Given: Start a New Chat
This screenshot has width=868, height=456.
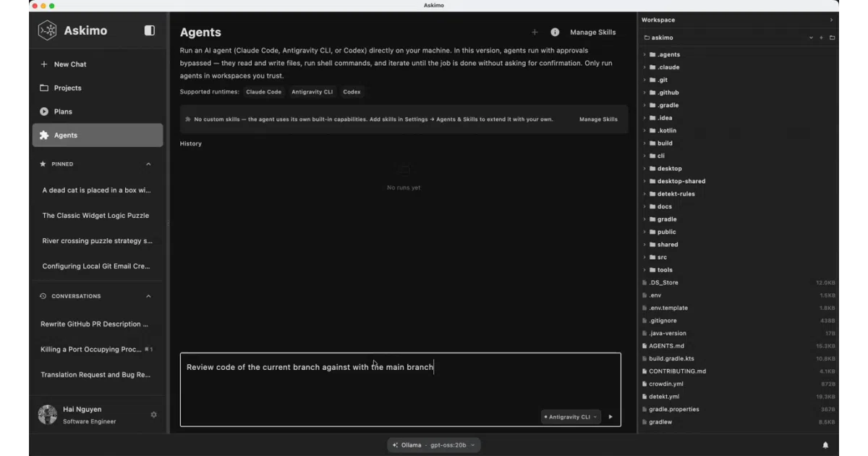Looking at the screenshot, I should click(x=98, y=64).
